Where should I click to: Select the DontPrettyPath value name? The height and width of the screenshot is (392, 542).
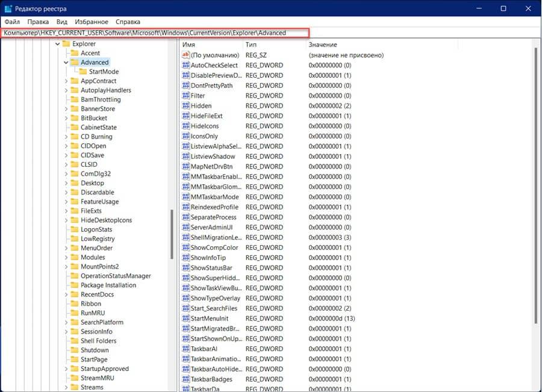pyautogui.click(x=211, y=86)
